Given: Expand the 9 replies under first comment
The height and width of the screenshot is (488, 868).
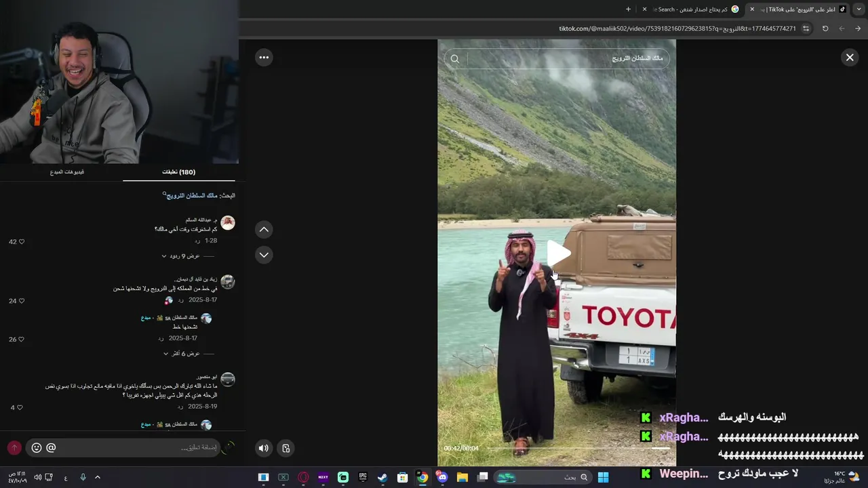Looking at the screenshot, I should (180, 256).
